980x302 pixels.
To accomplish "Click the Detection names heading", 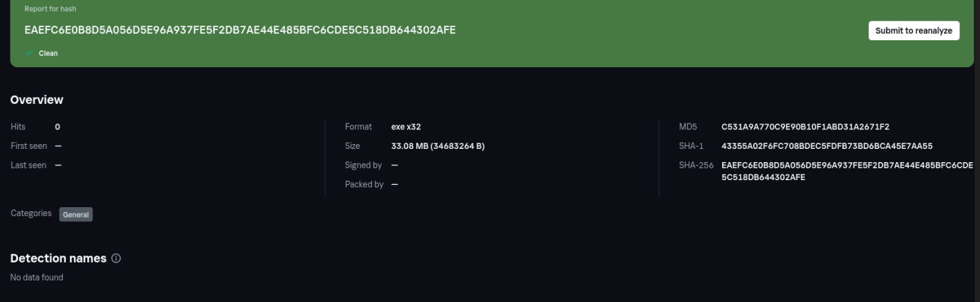I will [x=58, y=258].
